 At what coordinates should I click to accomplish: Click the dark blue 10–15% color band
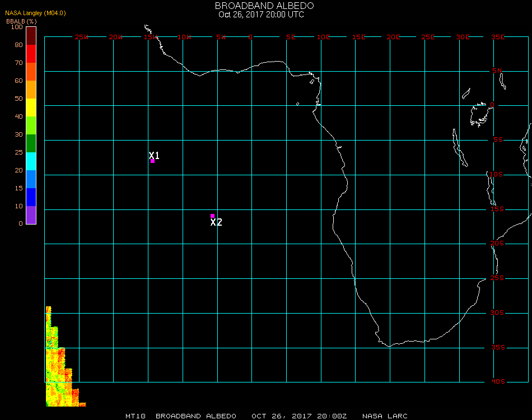click(x=31, y=197)
